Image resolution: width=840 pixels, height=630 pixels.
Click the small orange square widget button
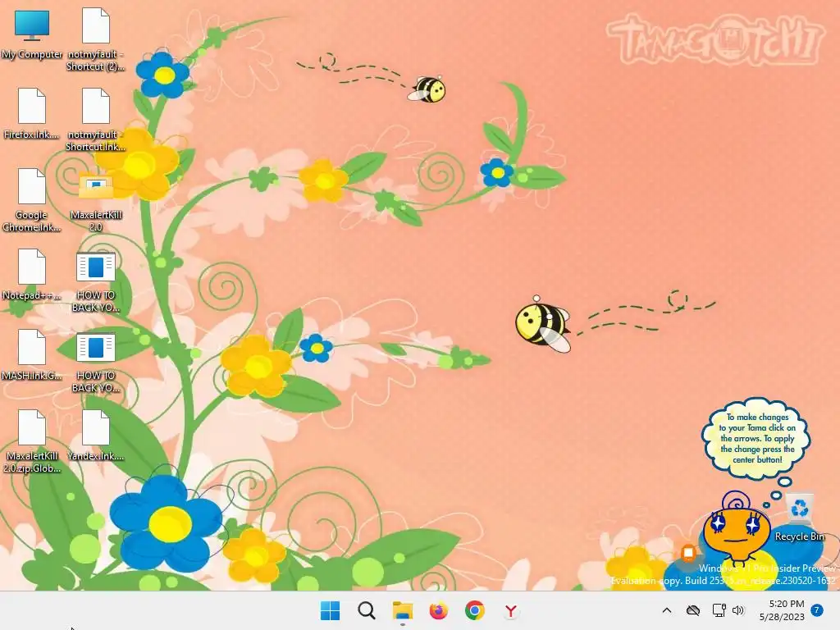pyautogui.click(x=688, y=552)
